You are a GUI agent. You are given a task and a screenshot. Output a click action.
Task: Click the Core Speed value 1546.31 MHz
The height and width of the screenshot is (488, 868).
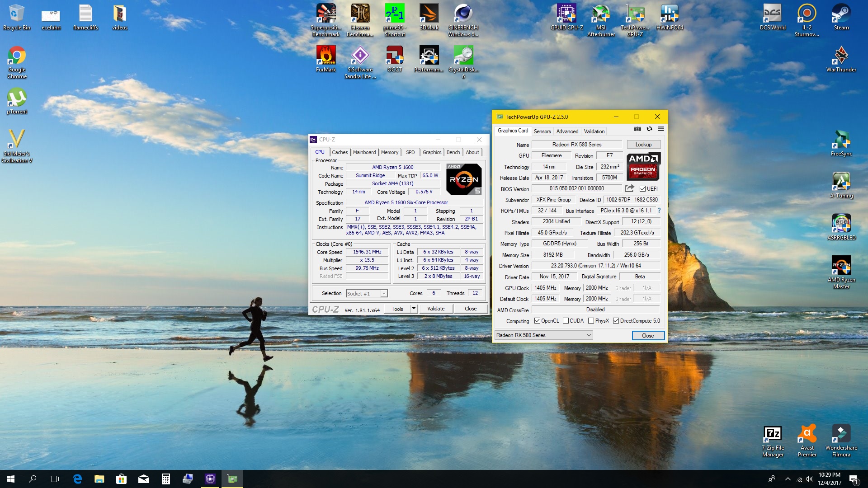[x=367, y=252]
